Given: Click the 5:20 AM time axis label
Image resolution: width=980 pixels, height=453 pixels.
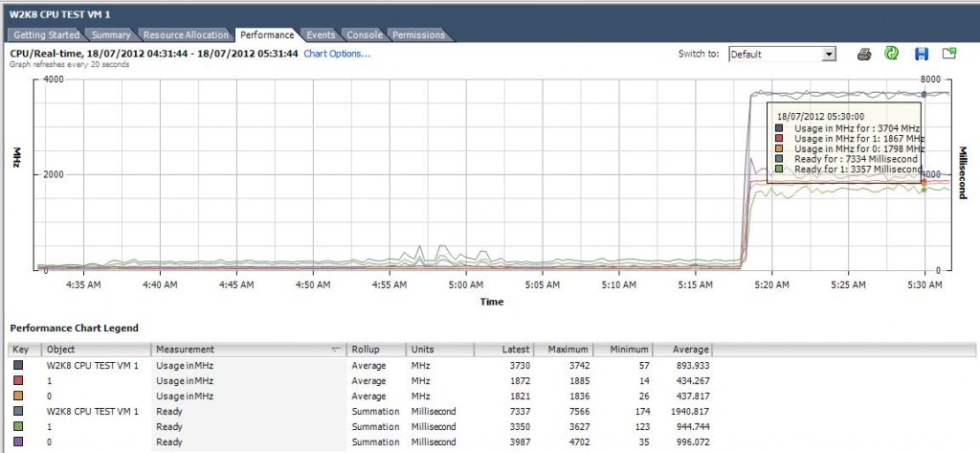Looking at the screenshot, I should 772,284.
